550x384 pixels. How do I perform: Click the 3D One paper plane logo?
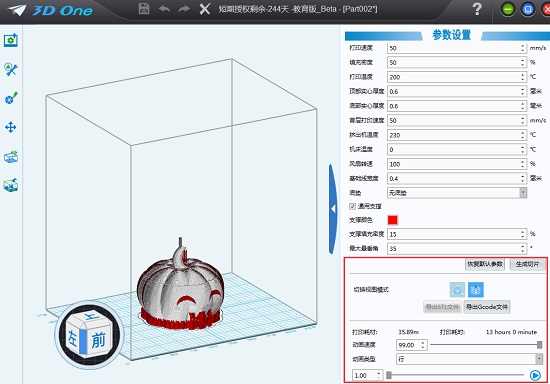point(16,10)
